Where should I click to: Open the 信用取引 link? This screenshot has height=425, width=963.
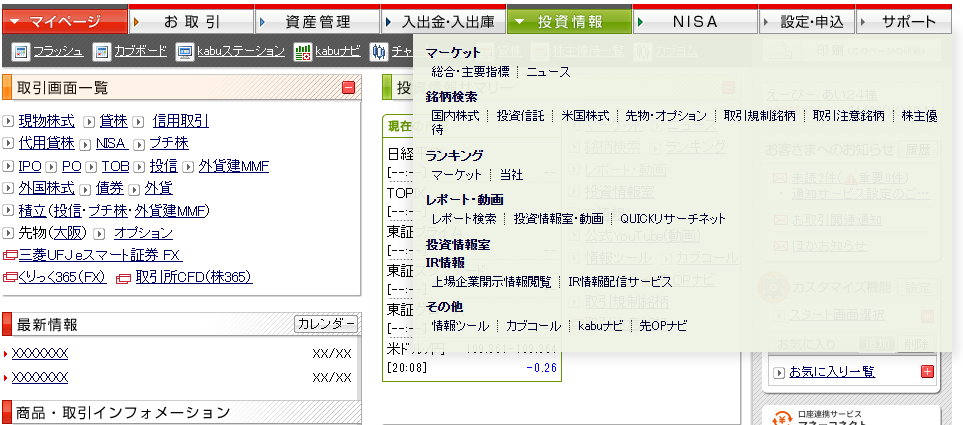pyautogui.click(x=181, y=121)
